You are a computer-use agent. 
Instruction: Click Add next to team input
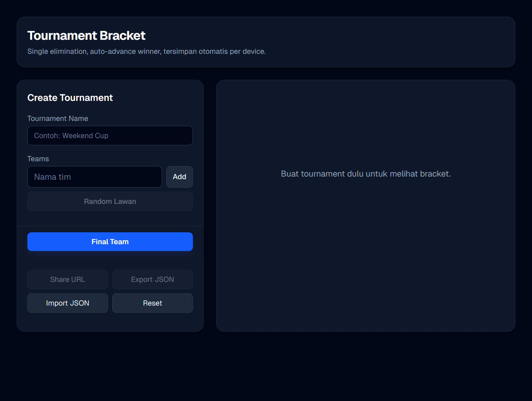179,177
